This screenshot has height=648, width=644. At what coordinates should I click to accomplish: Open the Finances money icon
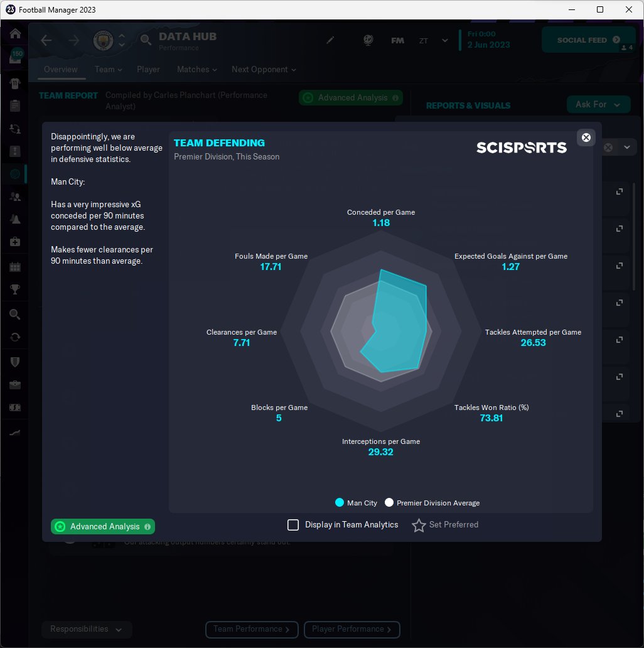(x=15, y=408)
